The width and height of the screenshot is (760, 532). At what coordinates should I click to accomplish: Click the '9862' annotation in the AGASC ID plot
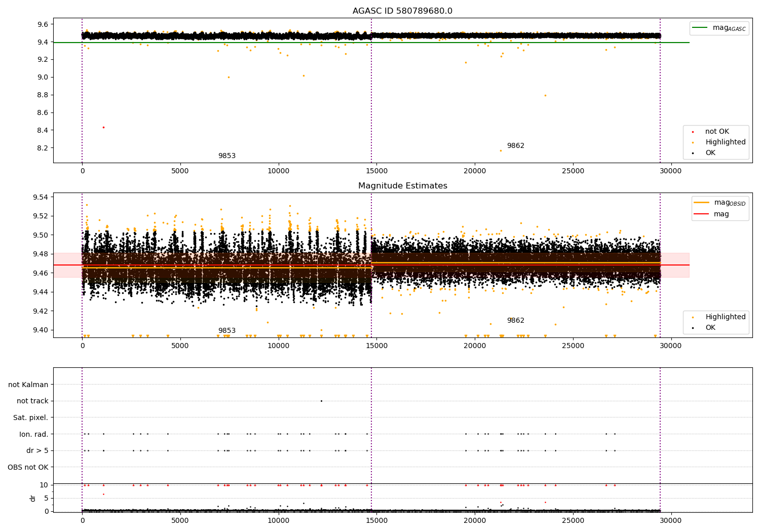(516, 146)
